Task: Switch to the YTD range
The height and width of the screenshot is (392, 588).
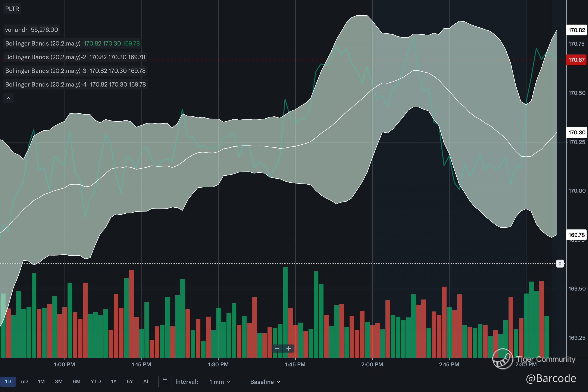Action: click(x=96, y=382)
